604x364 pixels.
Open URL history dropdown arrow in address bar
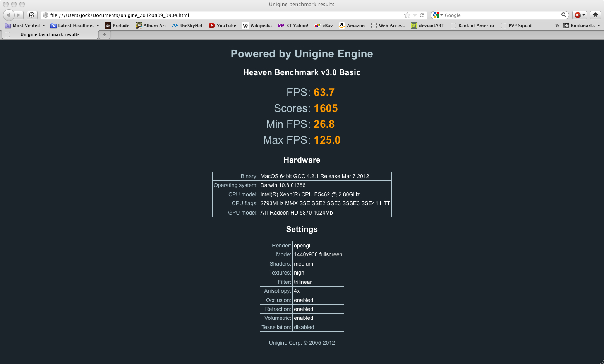point(415,15)
